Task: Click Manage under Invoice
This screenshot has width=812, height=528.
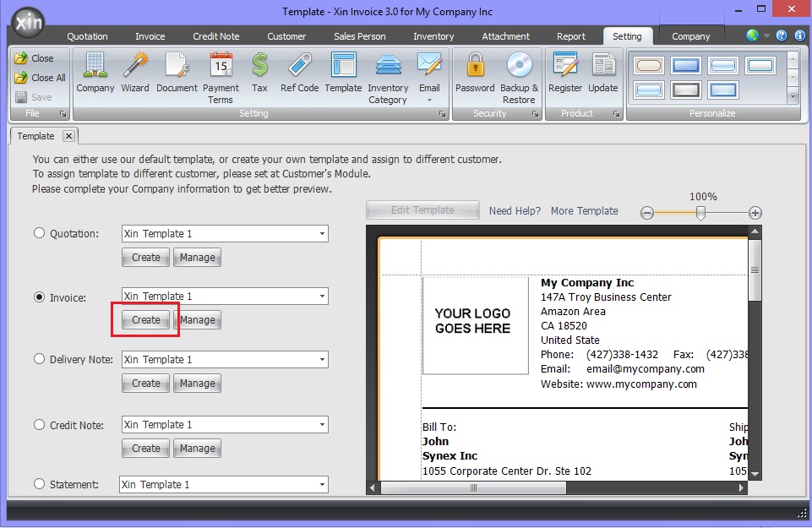Action: click(198, 320)
